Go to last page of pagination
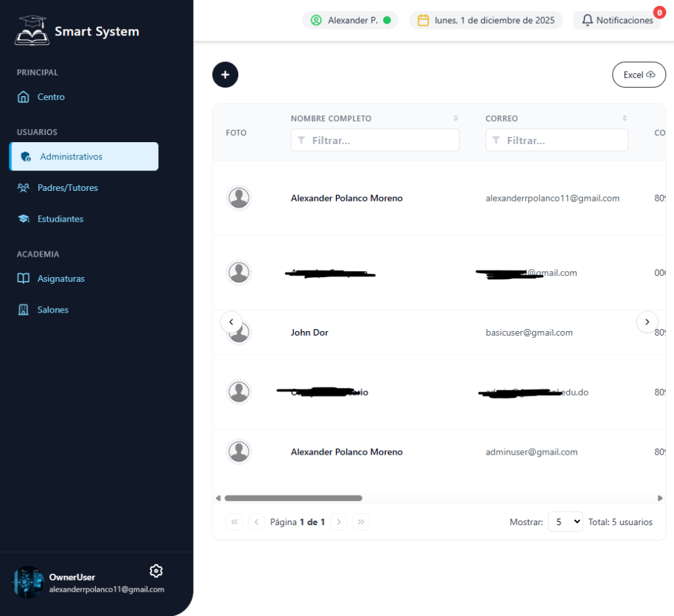The image size is (674, 616). 361,522
